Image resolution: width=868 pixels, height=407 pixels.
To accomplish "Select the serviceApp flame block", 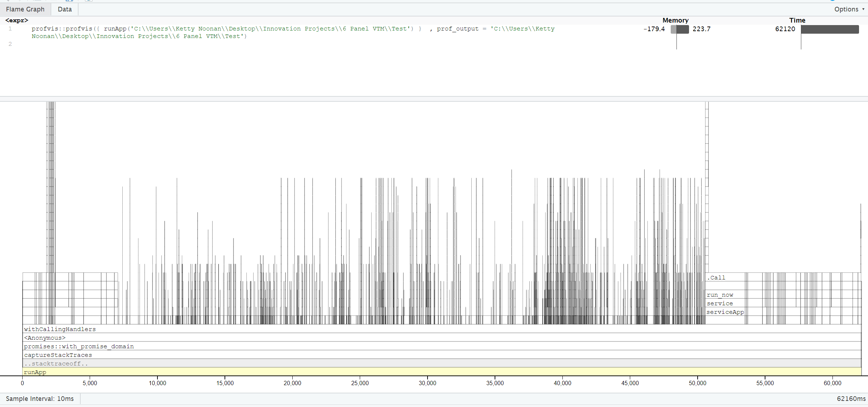I will [x=725, y=312].
